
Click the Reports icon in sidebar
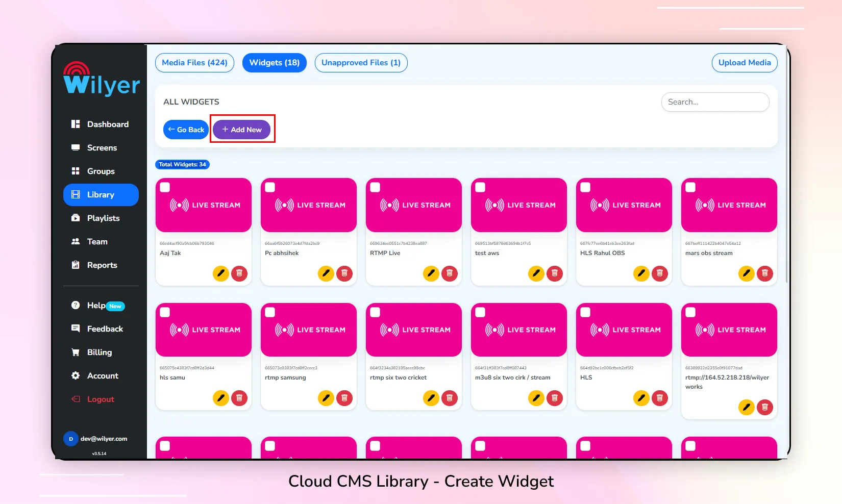[76, 265]
